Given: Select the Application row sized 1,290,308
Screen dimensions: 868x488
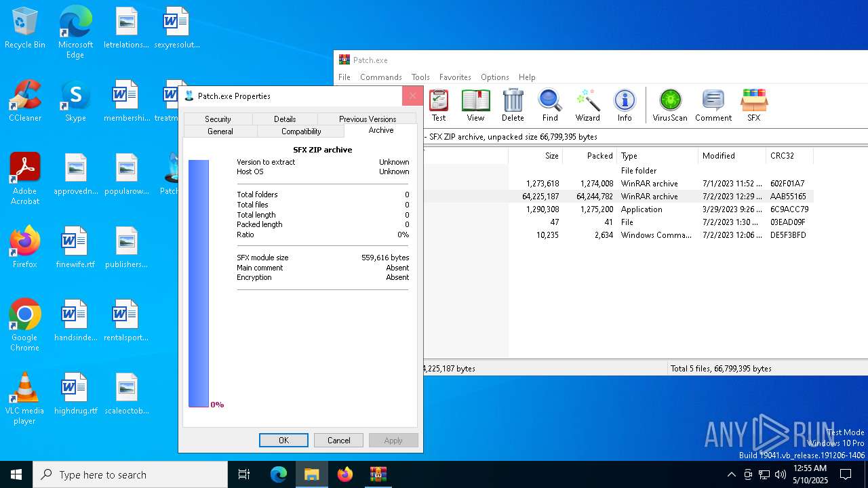Looking at the screenshot, I should 618,209.
